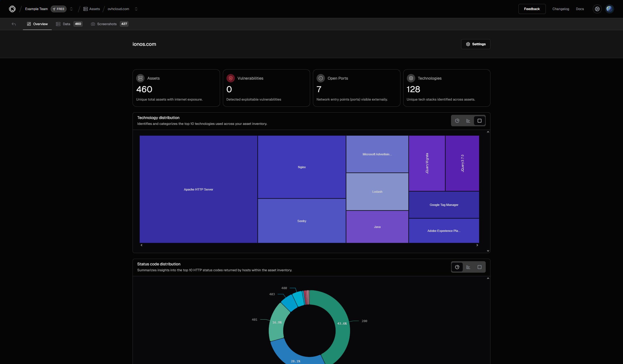Click the 128 technologies count
Image resolution: width=623 pixels, height=364 pixels.
pyautogui.click(x=413, y=89)
